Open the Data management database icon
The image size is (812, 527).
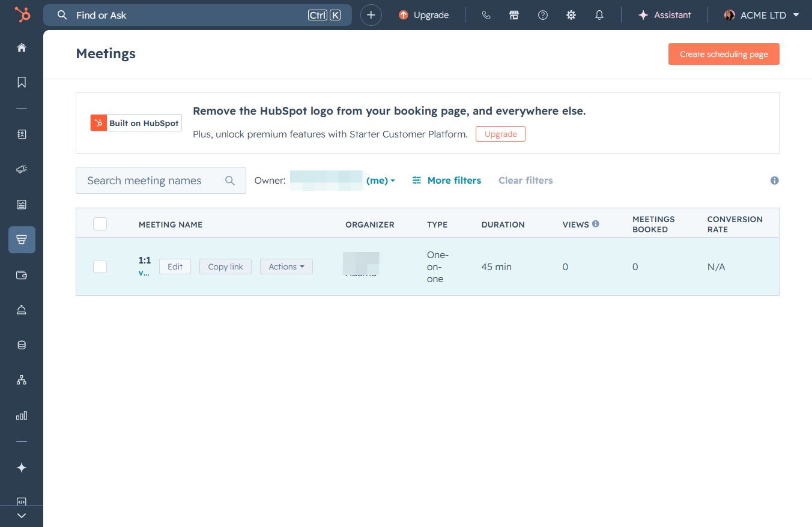[x=22, y=345]
